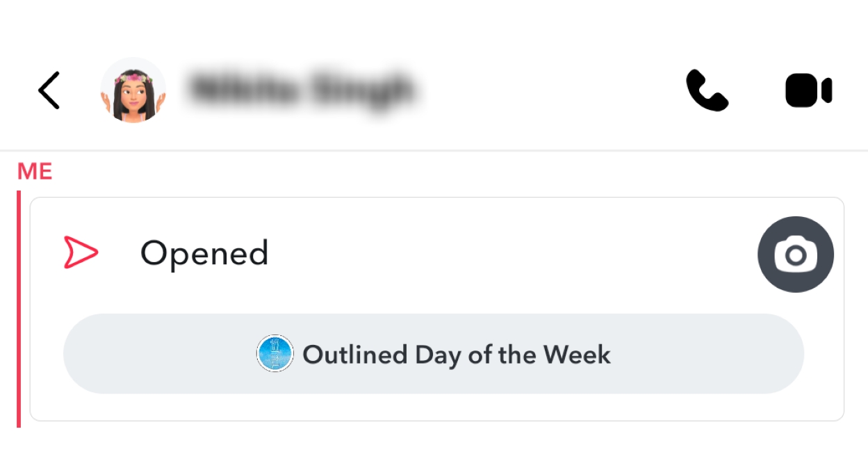The image size is (868, 452).
Task: Start a video call with this contact
Action: point(808,91)
